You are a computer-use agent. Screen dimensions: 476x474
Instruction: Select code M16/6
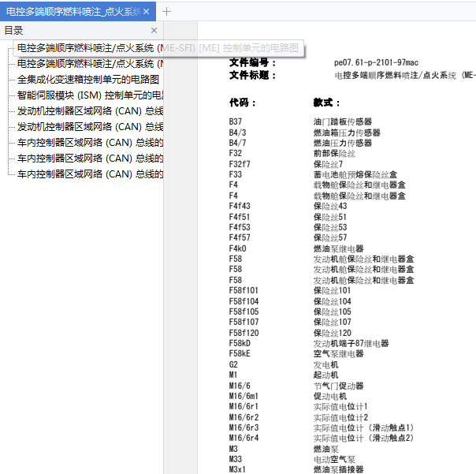[x=240, y=386]
